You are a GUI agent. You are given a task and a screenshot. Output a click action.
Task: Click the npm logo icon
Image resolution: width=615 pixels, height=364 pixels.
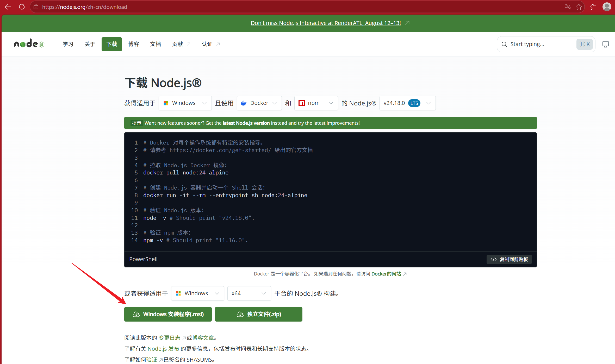[x=302, y=103]
